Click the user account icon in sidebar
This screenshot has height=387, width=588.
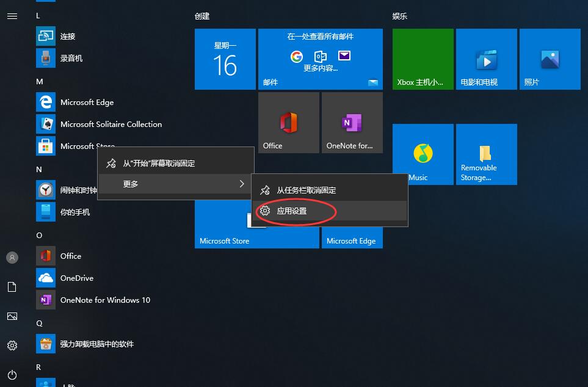12,258
